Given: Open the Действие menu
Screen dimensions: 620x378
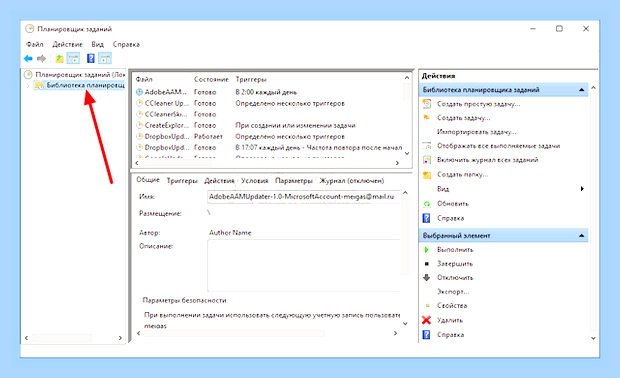Looking at the screenshot, I should (x=68, y=44).
